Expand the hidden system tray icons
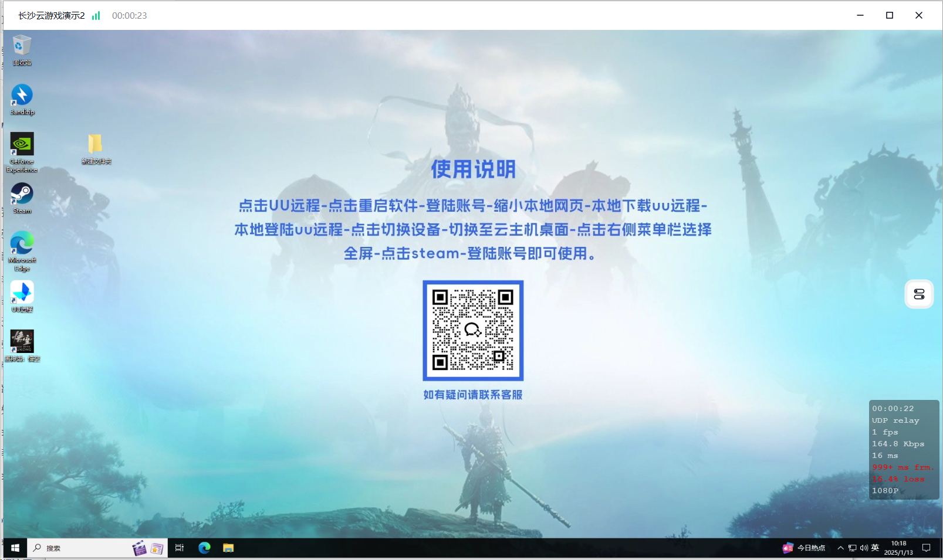Screen dimensions: 943x560 pyautogui.click(x=840, y=548)
